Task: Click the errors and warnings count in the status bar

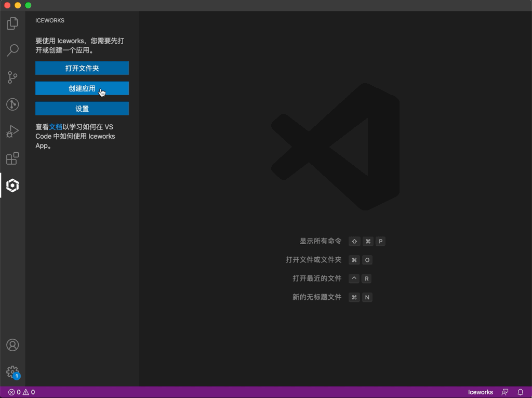Action: pyautogui.click(x=22, y=392)
